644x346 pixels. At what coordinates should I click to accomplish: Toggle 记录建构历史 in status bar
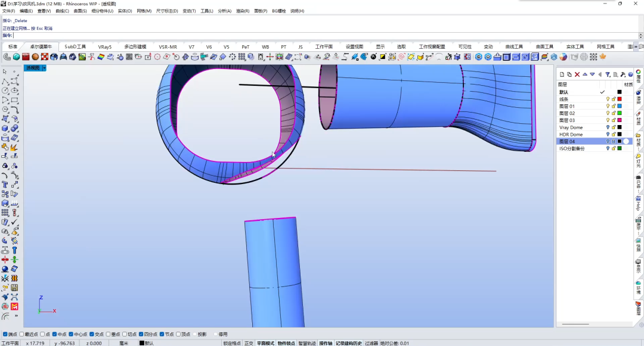[x=349, y=343]
